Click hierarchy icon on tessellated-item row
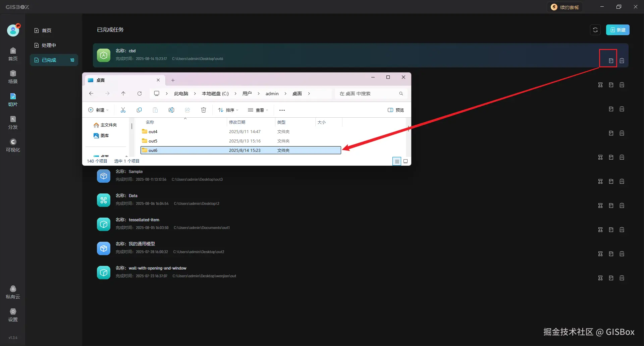 (600, 230)
